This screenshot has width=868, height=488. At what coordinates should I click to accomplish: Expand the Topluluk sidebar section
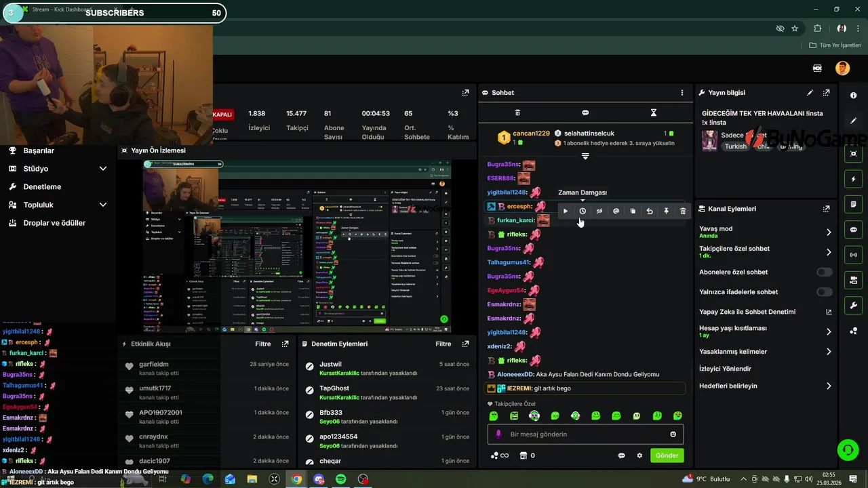tap(103, 205)
